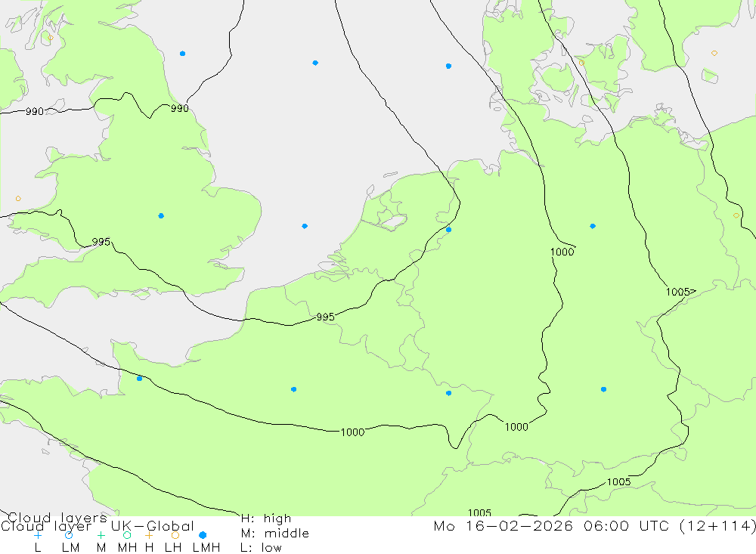Click the 1000 label near the Swiss border

[x=516, y=427]
